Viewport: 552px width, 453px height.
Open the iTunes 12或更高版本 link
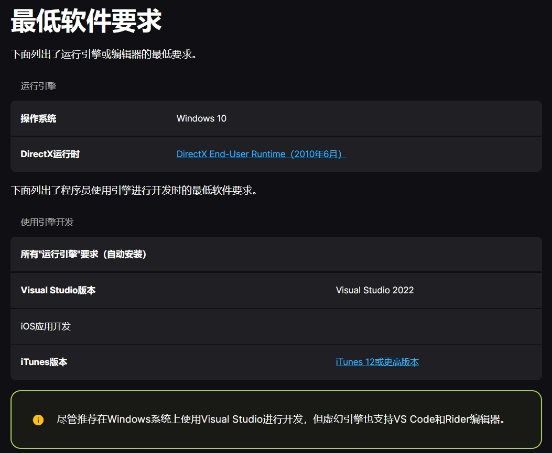[x=377, y=362]
